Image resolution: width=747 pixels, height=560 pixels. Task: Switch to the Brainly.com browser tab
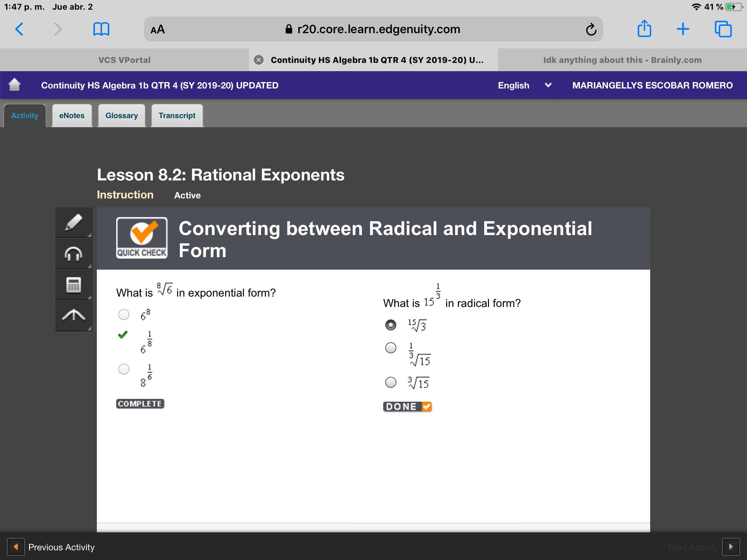coord(622,60)
